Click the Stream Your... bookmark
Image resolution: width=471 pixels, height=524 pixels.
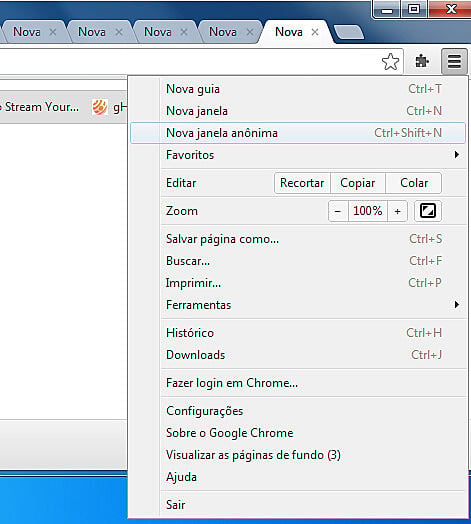(40, 107)
